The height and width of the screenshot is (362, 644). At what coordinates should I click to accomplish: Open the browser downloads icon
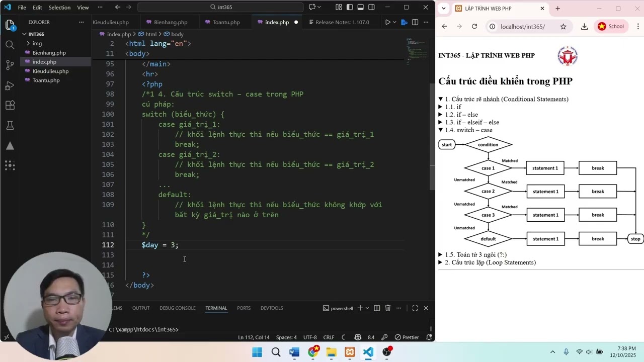tap(584, 26)
